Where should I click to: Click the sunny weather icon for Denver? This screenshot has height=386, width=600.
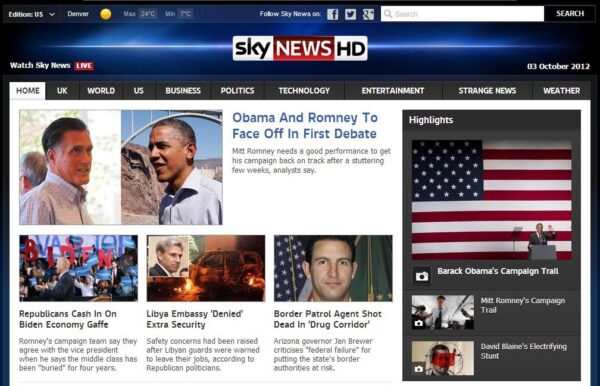pos(106,14)
